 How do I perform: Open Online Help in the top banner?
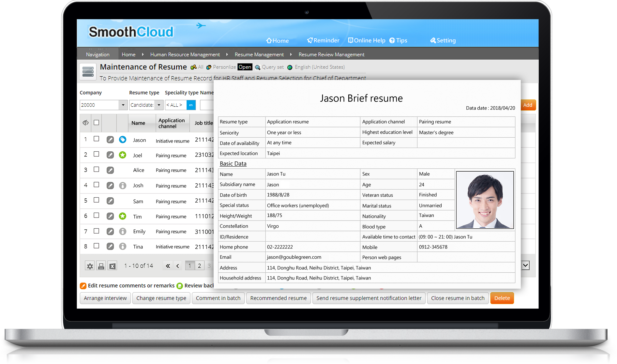[x=367, y=40]
